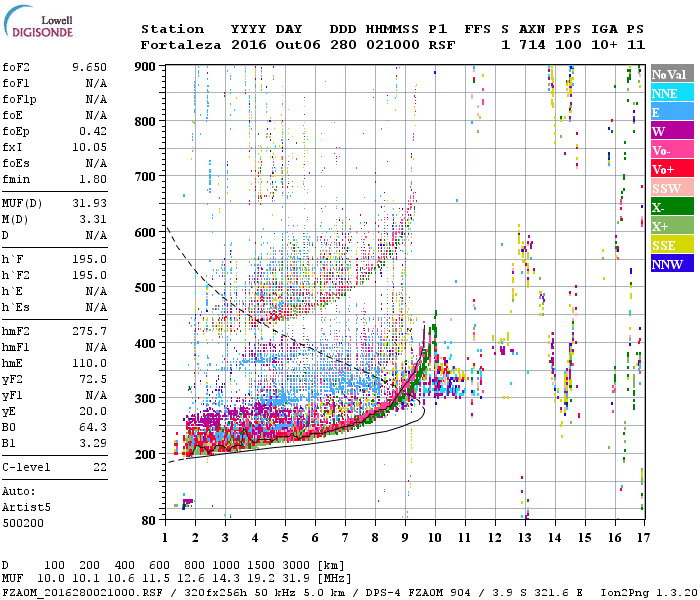Click the FZAOM_2016280021000.RSF file name
The height and width of the screenshot is (600, 700).
coord(82,593)
